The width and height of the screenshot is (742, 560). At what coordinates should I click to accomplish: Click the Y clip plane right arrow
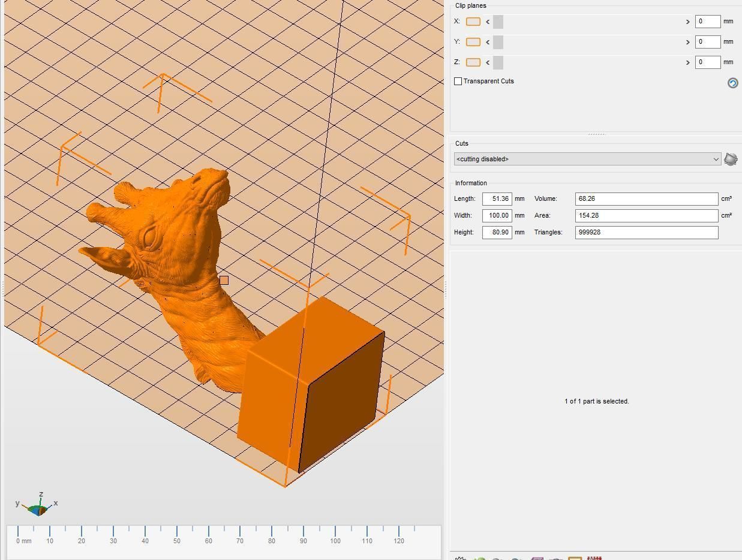687,42
